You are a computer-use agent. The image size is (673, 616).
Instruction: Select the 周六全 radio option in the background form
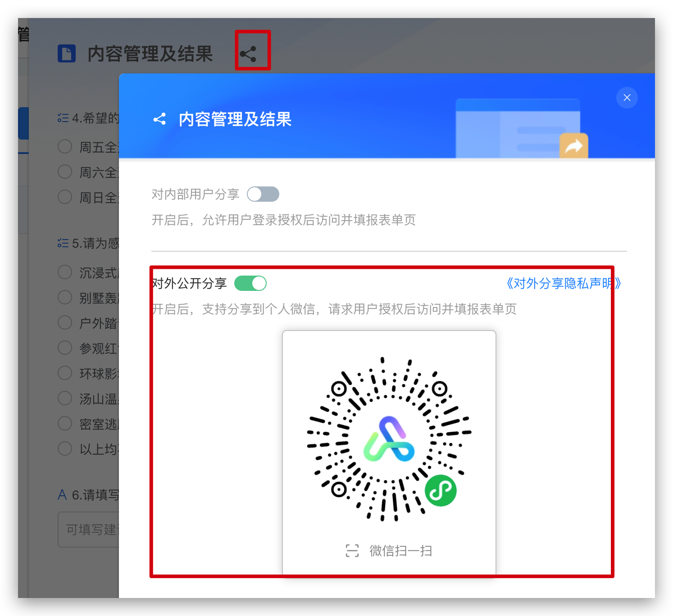[x=65, y=172]
